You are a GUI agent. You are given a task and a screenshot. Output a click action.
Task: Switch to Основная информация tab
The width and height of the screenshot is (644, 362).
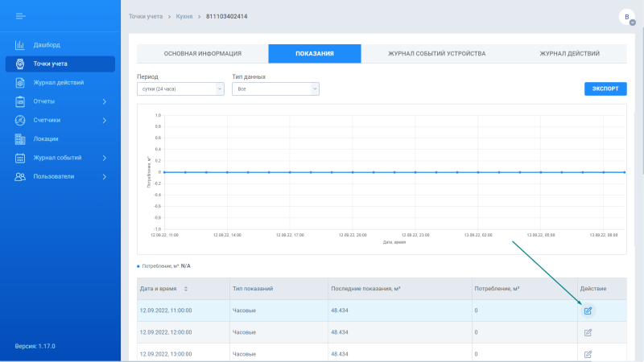(203, 54)
